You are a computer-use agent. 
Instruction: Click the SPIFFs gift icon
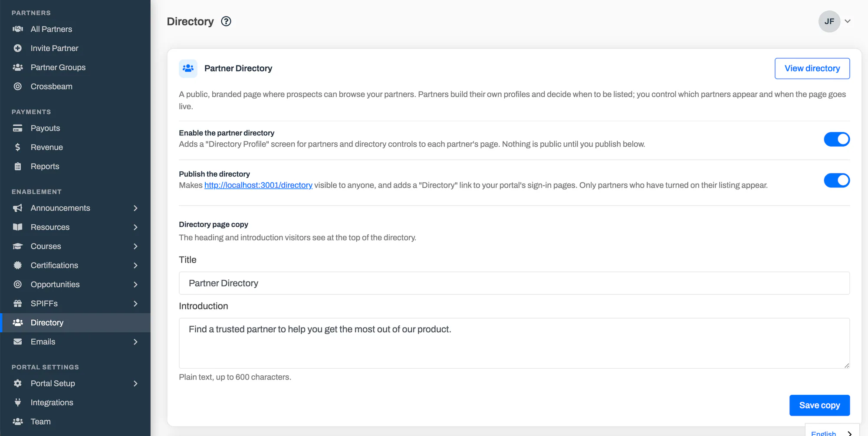pos(18,303)
